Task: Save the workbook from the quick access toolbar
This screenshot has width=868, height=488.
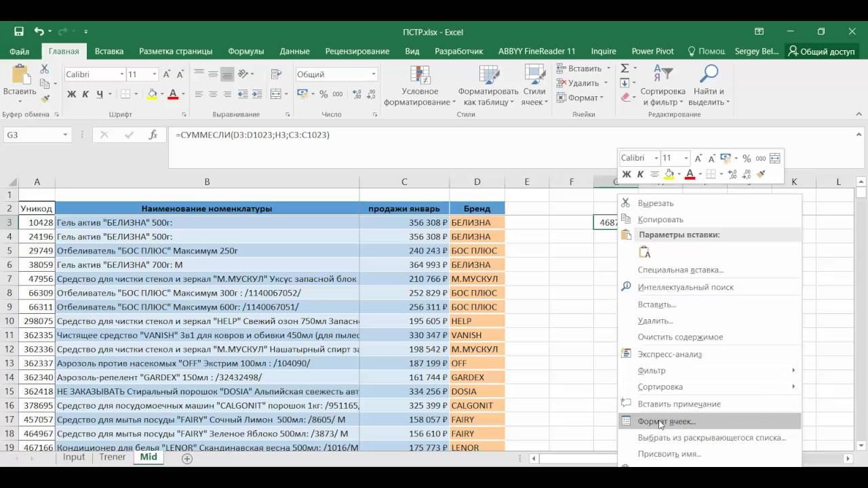Action: tap(19, 32)
